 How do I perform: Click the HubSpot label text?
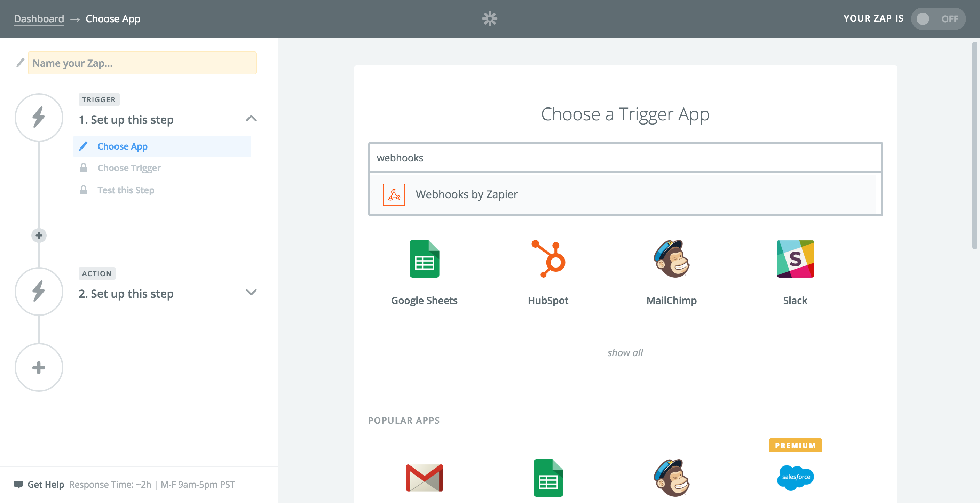tap(548, 300)
